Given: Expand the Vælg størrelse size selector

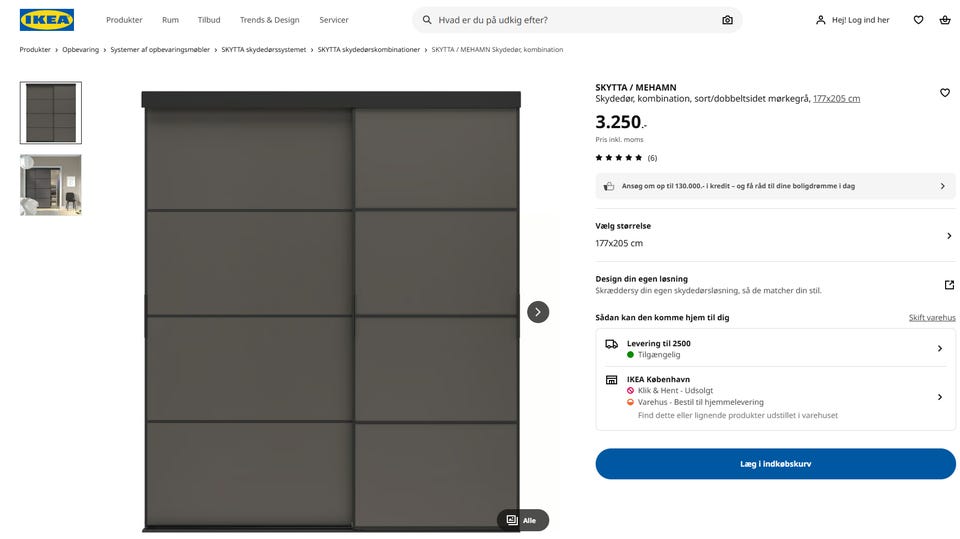Looking at the screenshot, I should tap(948, 236).
